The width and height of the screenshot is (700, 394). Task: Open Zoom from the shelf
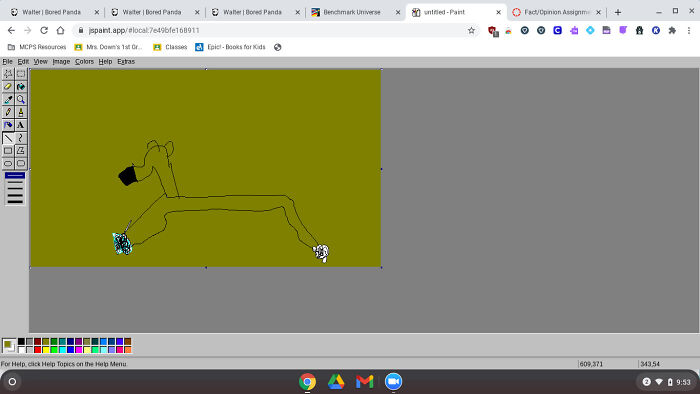click(393, 382)
